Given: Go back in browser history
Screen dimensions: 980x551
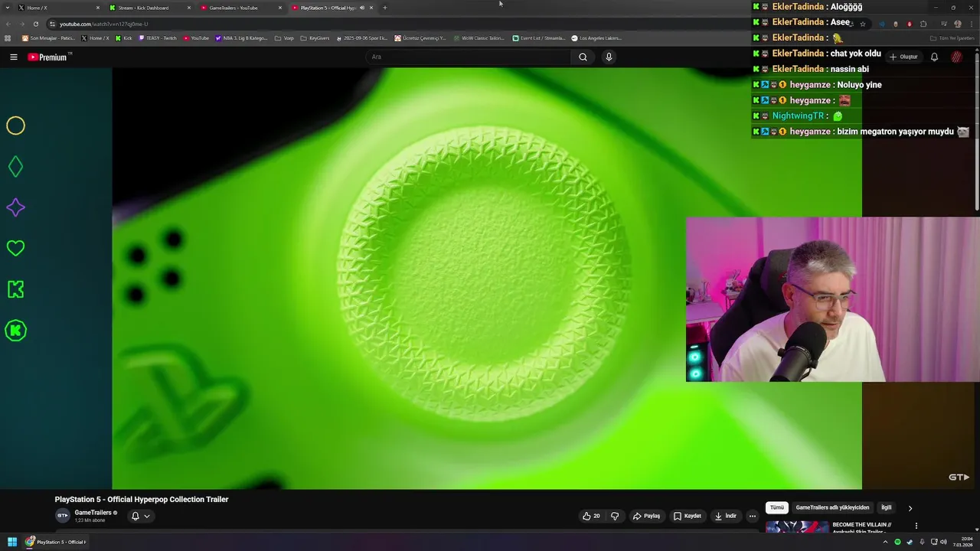Looking at the screenshot, I should (x=8, y=24).
